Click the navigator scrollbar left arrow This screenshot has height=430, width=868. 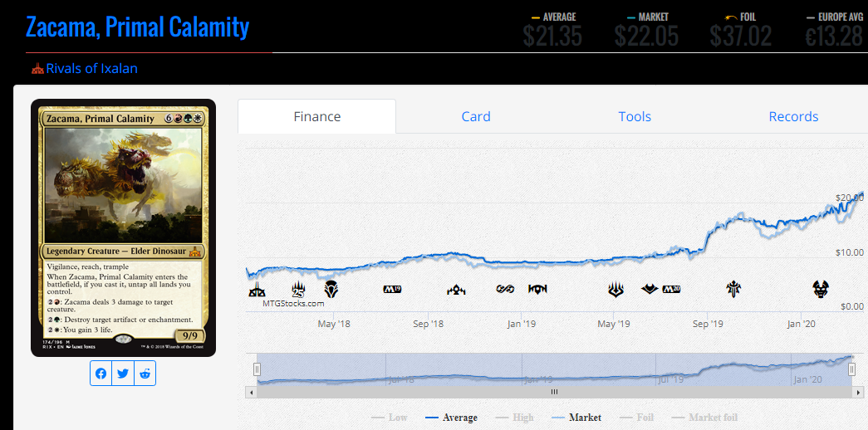pyautogui.click(x=252, y=392)
